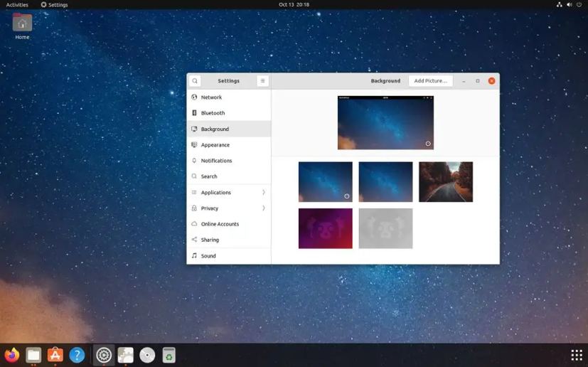Select Network in the settings sidebar
This screenshot has width=588, height=367.
(211, 97)
